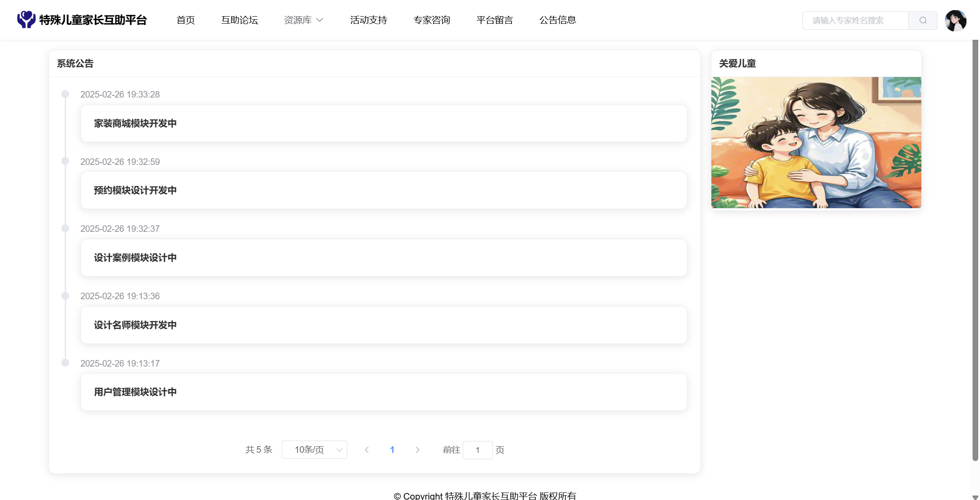
Task: Open the 公告信息 menu item
Action: point(557,20)
